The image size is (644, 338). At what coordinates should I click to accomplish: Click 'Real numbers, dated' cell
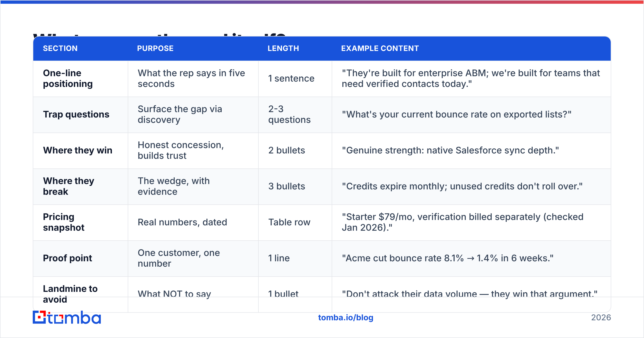[x=193, y=223]
